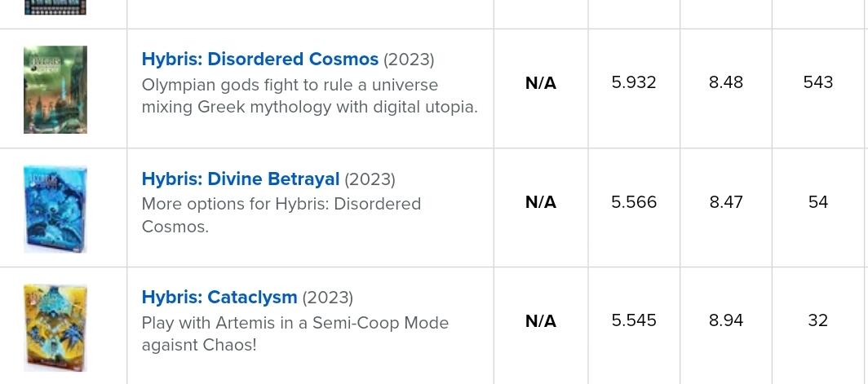The height and width of the screenshot is (384, 868).
Task: Click the blue Divine Betrayal box thumbnail
Action: tap(55, 209)
